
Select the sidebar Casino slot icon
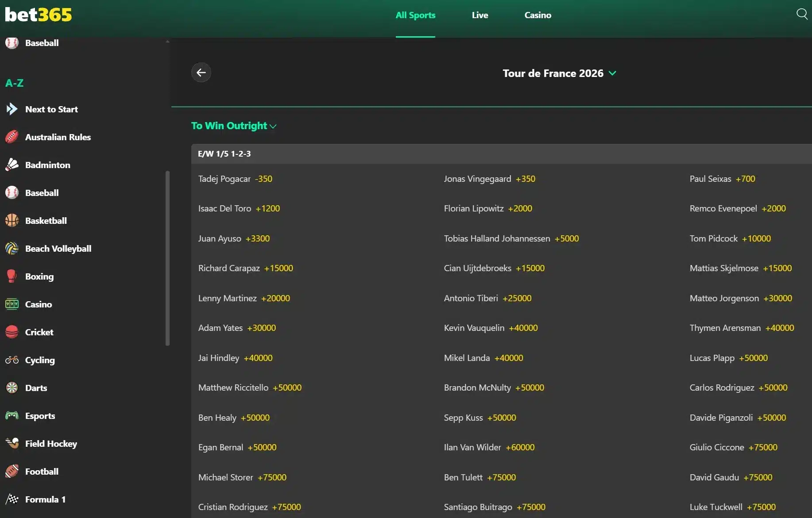coord(12,304)
